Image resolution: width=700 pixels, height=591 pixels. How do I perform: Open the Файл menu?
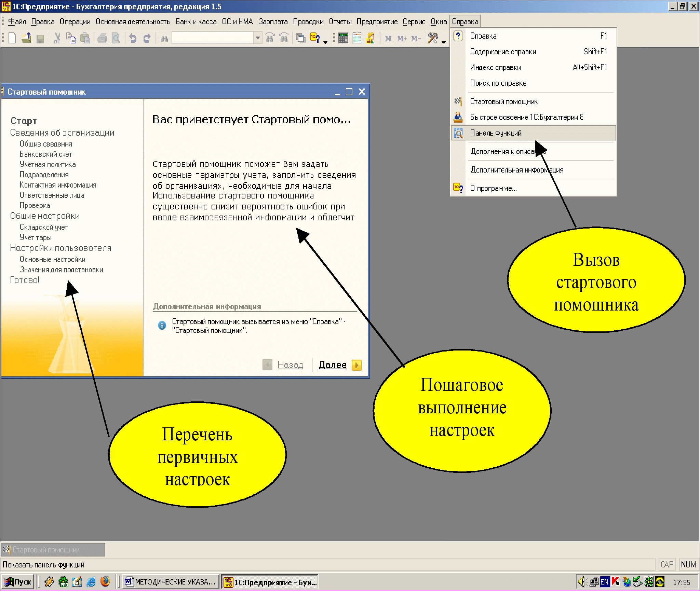17,22
